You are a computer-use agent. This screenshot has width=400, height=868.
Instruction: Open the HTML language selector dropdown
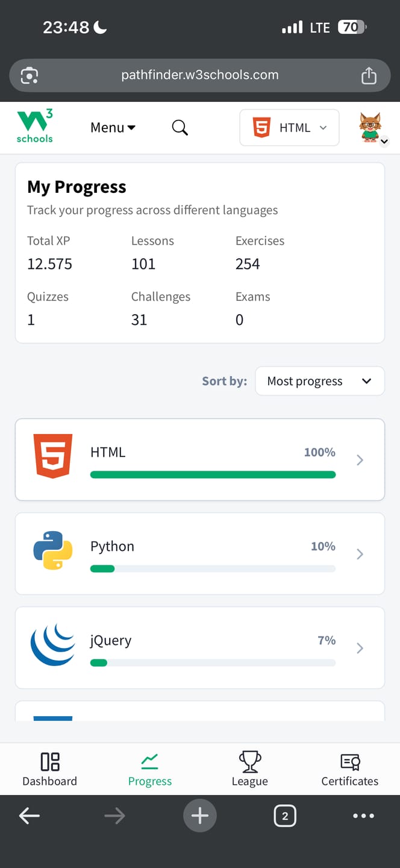tap(289, 127)
